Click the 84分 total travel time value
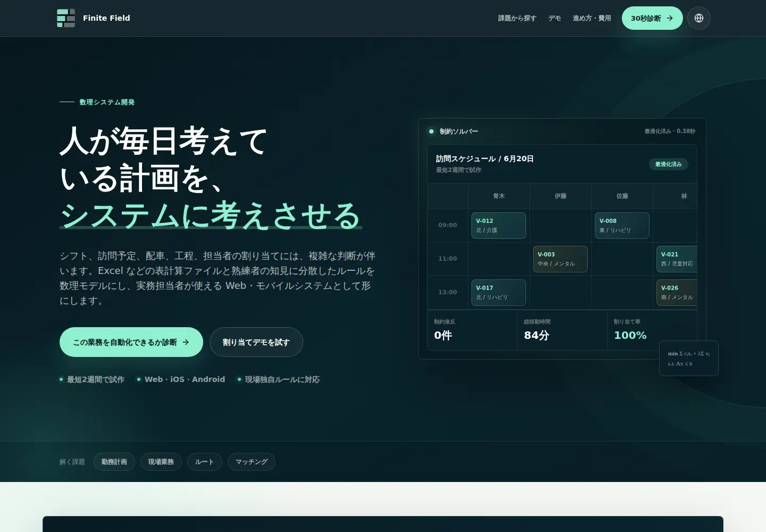The image size is (766, 532). (536, 335)
